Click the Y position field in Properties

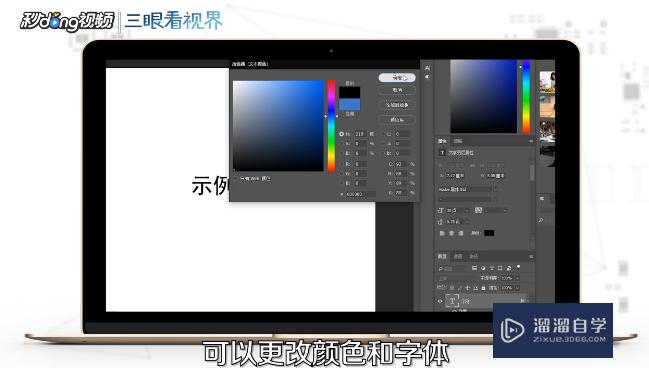pyautogui.click(x=495, y=176)
